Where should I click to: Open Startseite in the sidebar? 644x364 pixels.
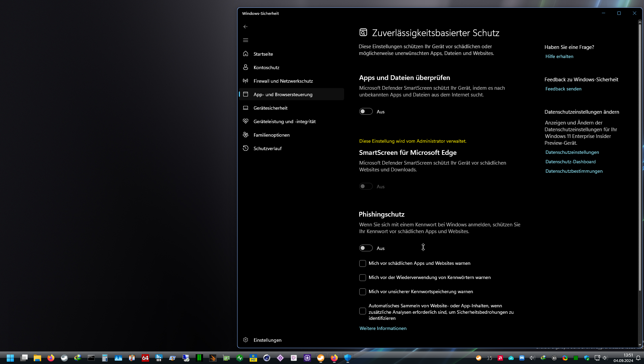point(291,54)
